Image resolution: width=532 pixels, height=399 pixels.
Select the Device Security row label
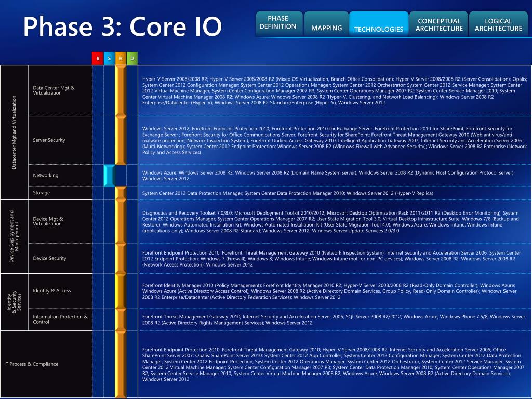pos(49,258)
